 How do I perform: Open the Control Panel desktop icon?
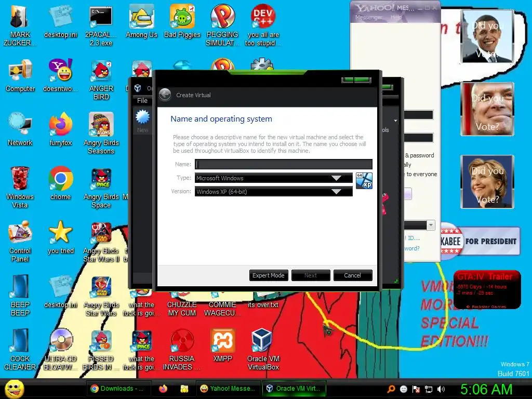(x=20, y=241)
